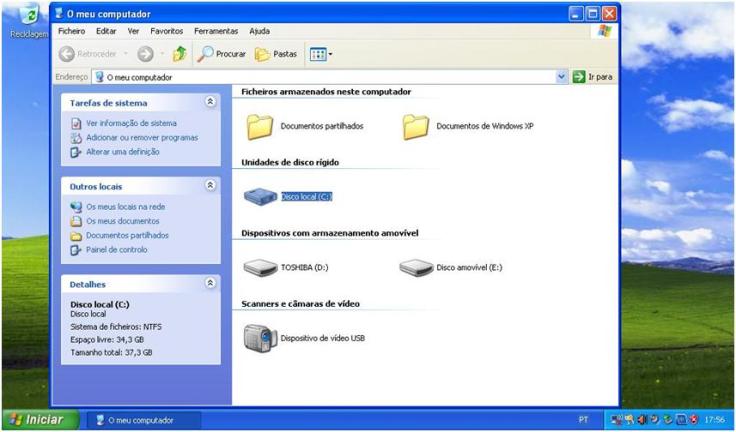Open the Documentos de Windows XP folder
This screenshot has height=432, width=736.
coord(416,126)
